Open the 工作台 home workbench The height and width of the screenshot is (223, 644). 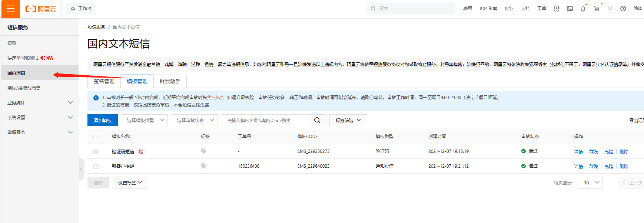click(81, 9)
